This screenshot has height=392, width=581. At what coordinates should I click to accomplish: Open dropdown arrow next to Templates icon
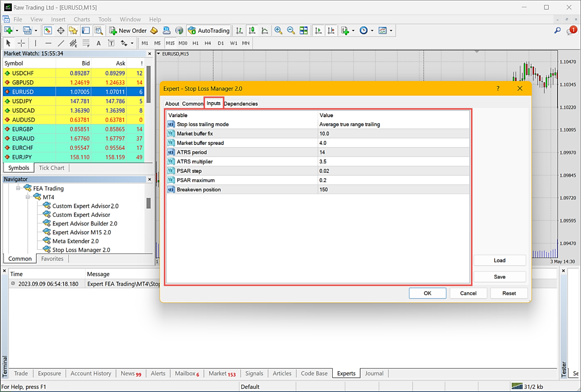pyautogui.click(x=391, y=30)
